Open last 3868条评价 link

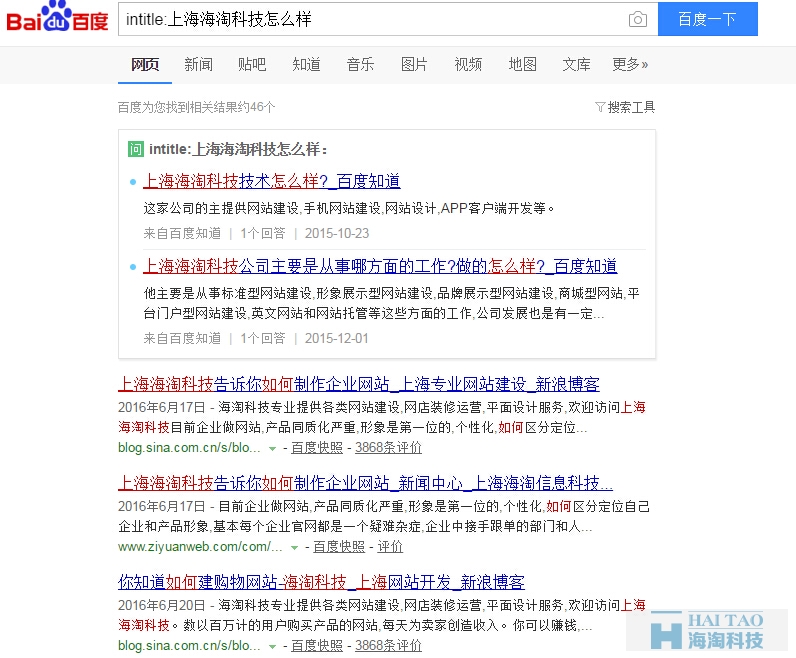[388, 645]
